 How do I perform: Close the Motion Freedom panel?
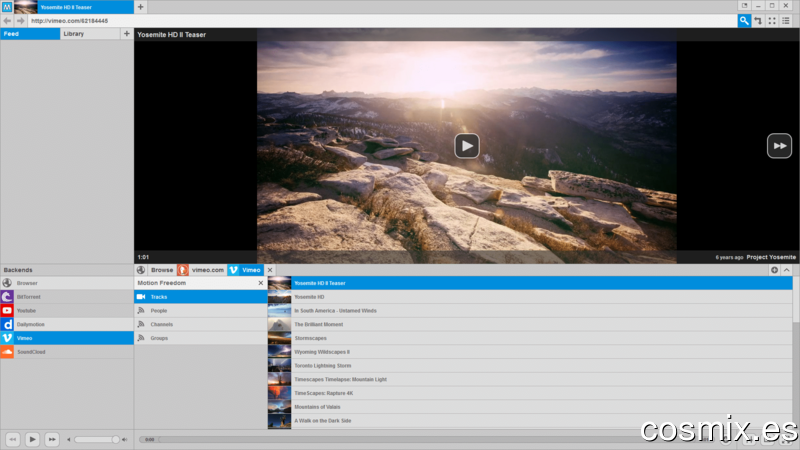tap(261, 283)
